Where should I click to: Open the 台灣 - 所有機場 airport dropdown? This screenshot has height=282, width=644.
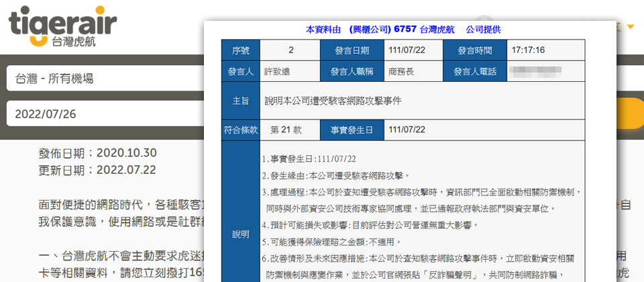tap(101, 79)
